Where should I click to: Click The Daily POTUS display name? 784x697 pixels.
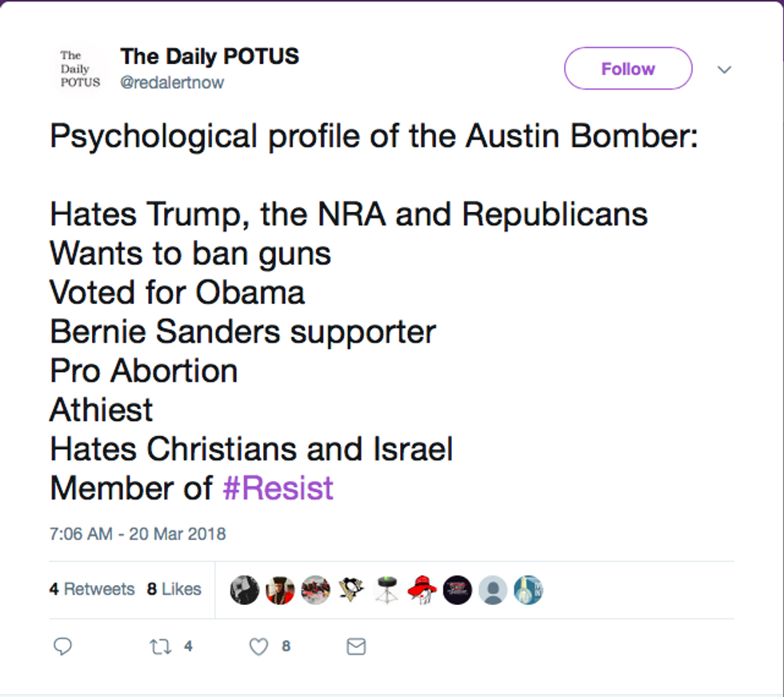pyautogui.click(x=210, y=56)
